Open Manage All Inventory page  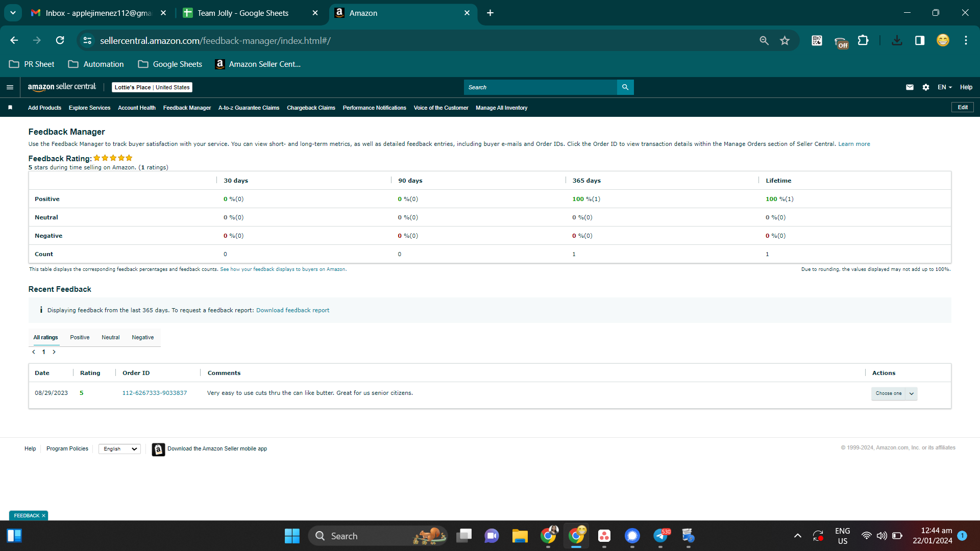pos(502,108)
